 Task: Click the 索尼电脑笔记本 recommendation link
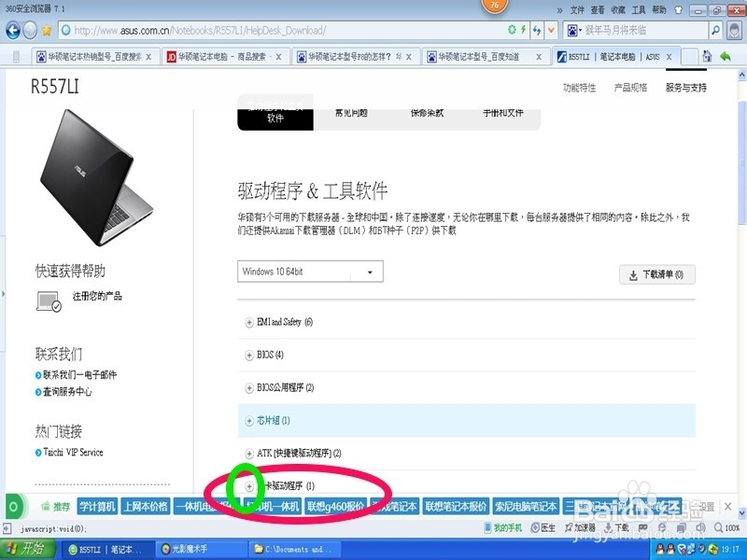click(526, 506)
